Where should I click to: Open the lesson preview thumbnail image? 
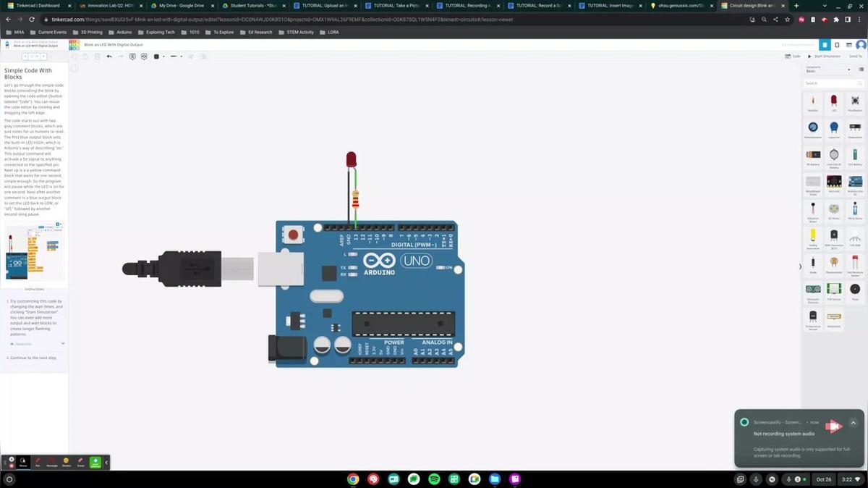coord(35,252)
